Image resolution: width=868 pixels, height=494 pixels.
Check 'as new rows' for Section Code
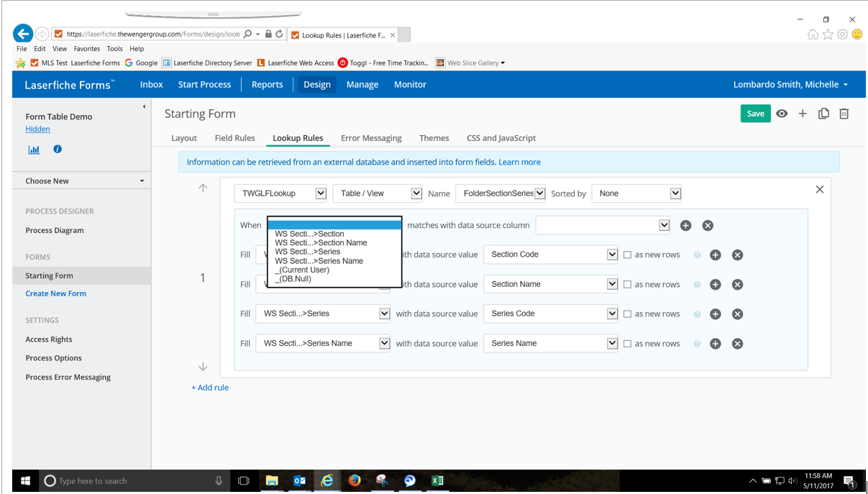point(628,255)
